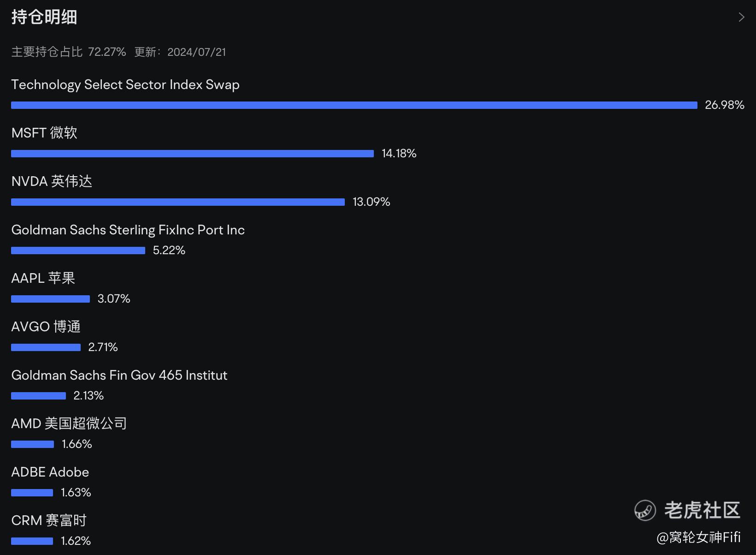Image resolution: width=756 pixels, height=555 pixels.
Task: Select Goldman Sachs Fin Gov 465 Institut
Action: click(119, 376)
